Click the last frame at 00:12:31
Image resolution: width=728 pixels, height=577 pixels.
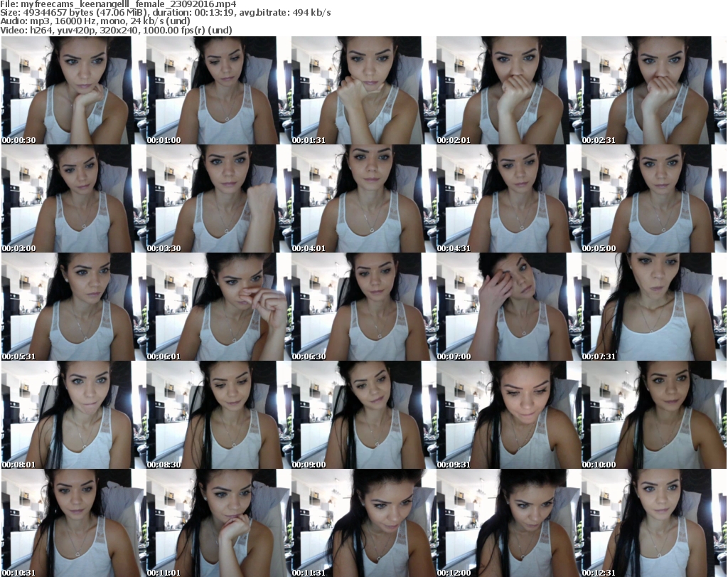coord(654,524)
